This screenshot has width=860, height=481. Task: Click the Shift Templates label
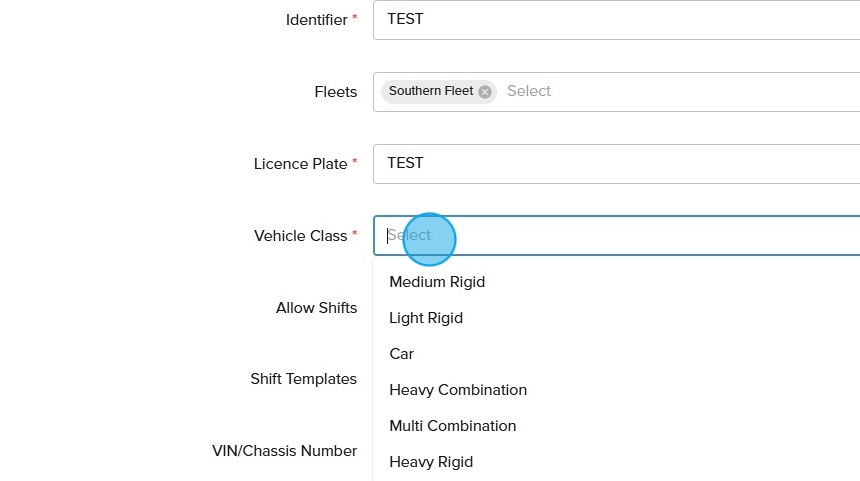(x=303, y=379)
